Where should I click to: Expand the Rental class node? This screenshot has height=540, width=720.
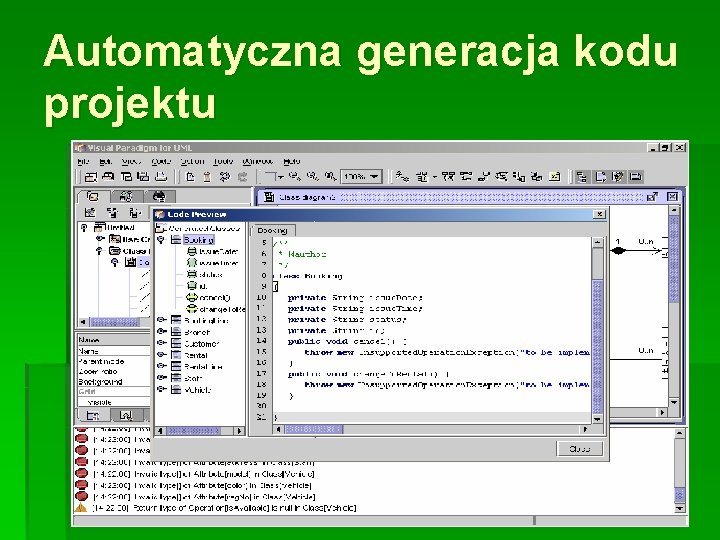tap(161, 355)
